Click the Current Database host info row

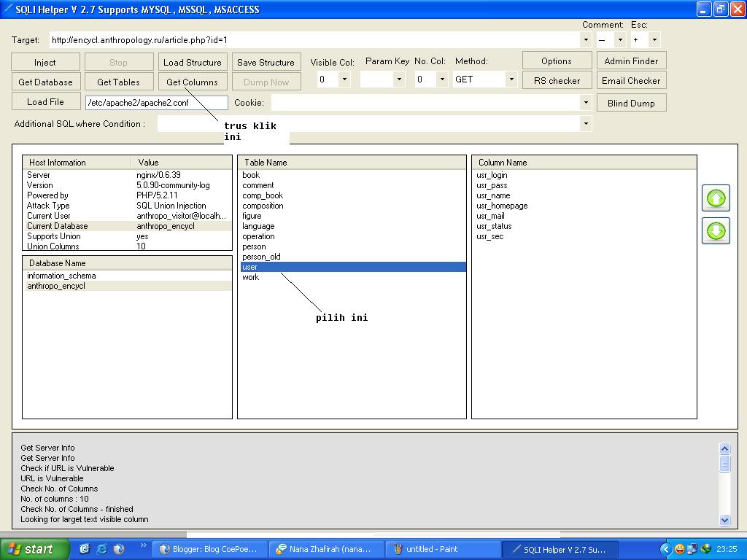(127, 226)
